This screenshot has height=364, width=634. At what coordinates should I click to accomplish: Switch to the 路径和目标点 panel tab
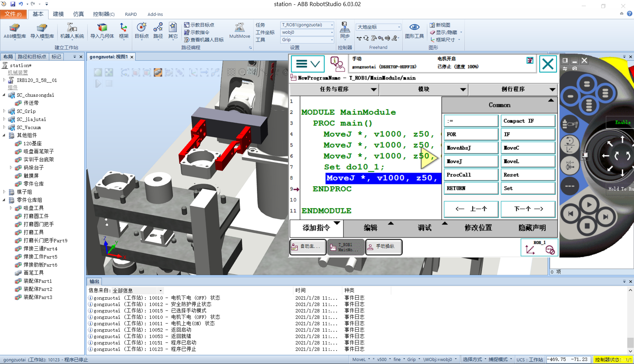pos(32,57)
